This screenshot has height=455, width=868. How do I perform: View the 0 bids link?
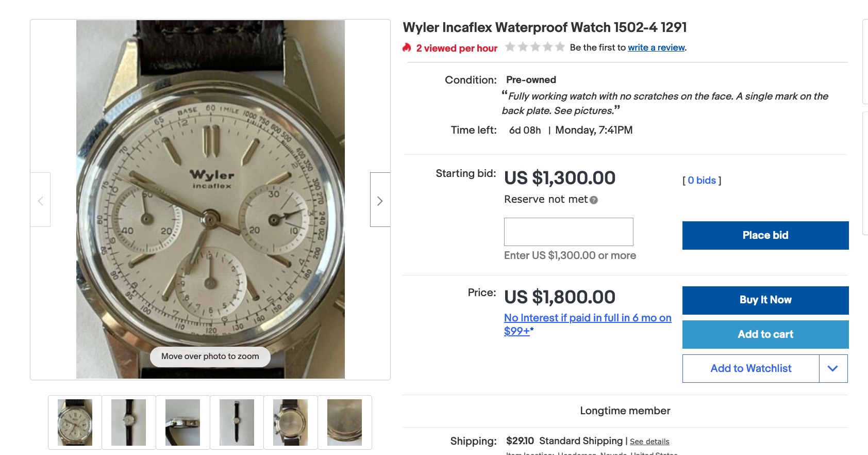(x=702, y=180)
